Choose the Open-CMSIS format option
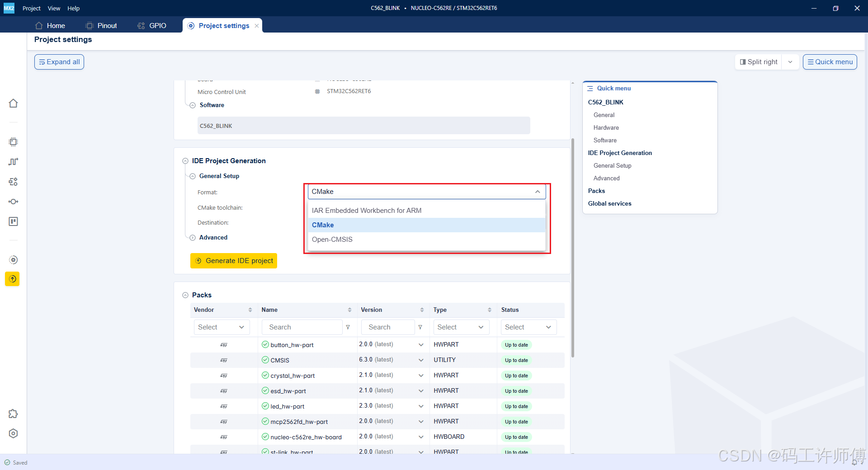This screenshot has width=868, height=470. click(x=427, y=240)
